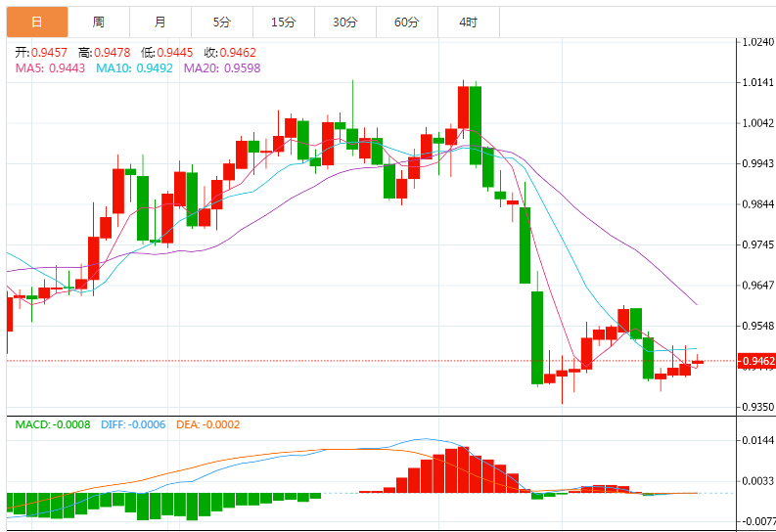Switch to the 周 weekly tab
Viewport: 776px width, 532px height.
(x=99, y=22)
